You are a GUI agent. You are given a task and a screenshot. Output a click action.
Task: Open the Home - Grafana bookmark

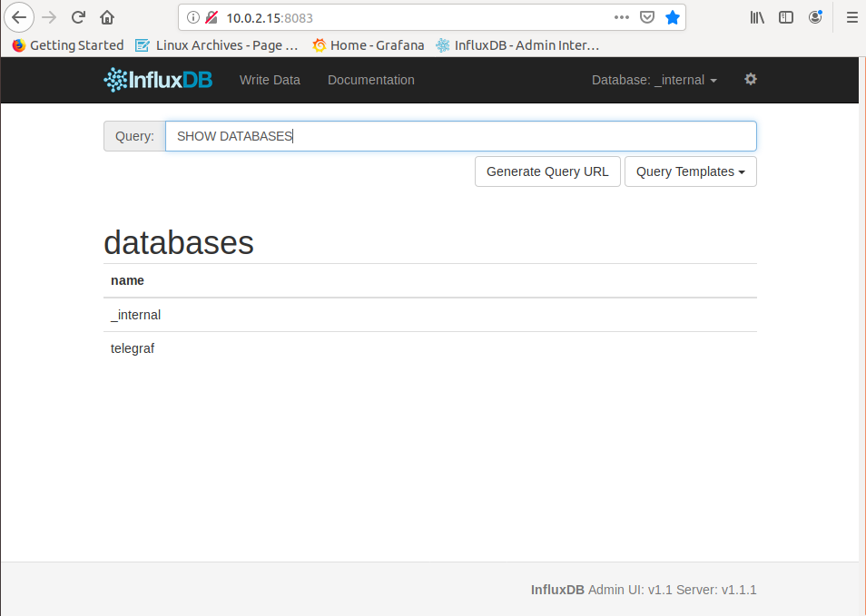(369, 45)
